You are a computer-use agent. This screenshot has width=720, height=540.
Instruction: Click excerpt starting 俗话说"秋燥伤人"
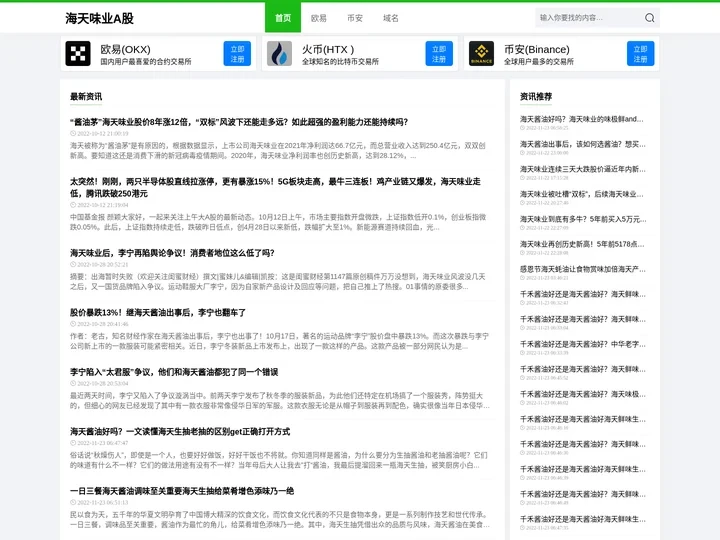[279, 460]
